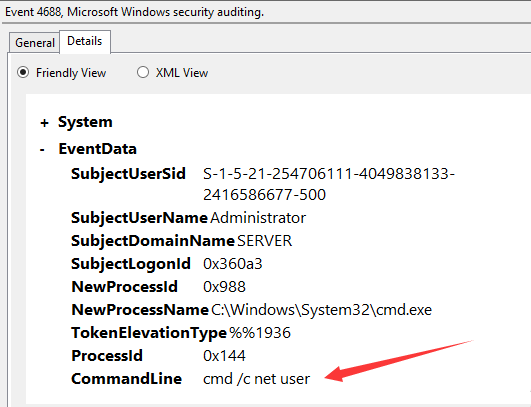This screenshot has width=531, height=407.
Task: Click the SubjectUserName field label
Action: (x=139, y=218)
